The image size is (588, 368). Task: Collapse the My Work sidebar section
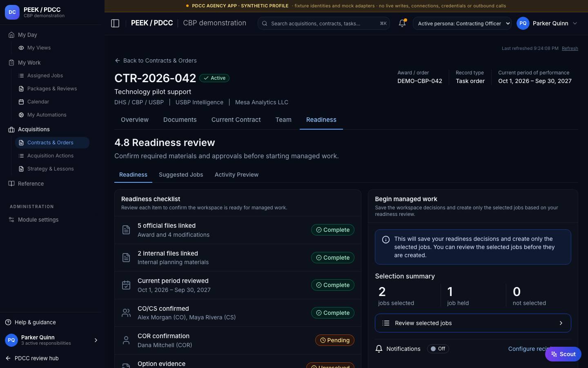(29, 63)
